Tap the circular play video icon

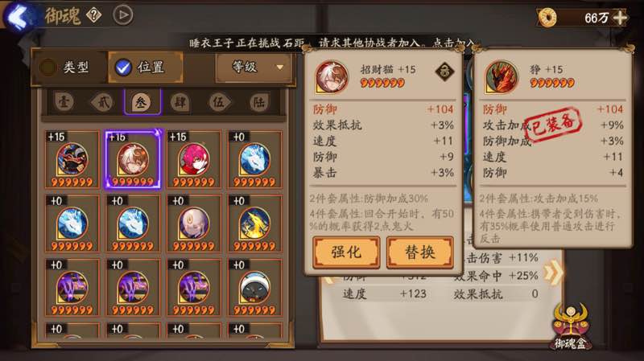[x=123, y=15]
